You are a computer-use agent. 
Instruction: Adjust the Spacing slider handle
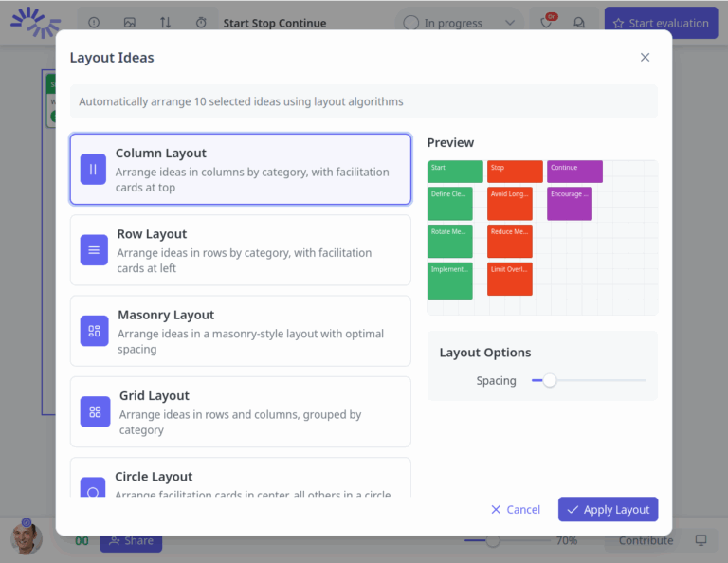[549, 380]
